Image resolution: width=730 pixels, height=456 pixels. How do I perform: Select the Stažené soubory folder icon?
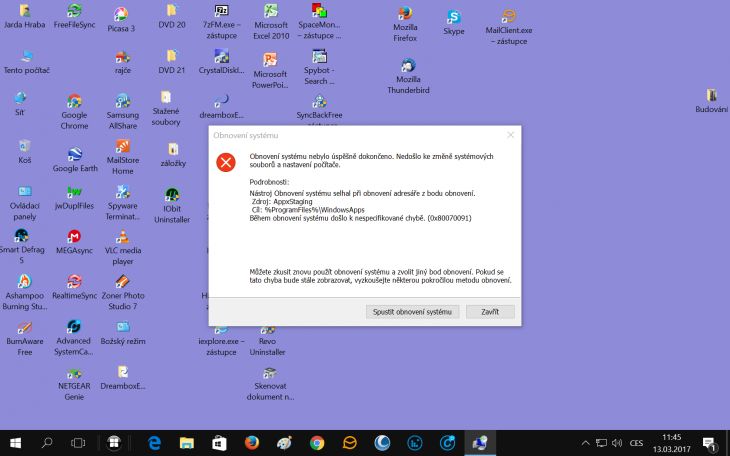(x=166, y=109)
